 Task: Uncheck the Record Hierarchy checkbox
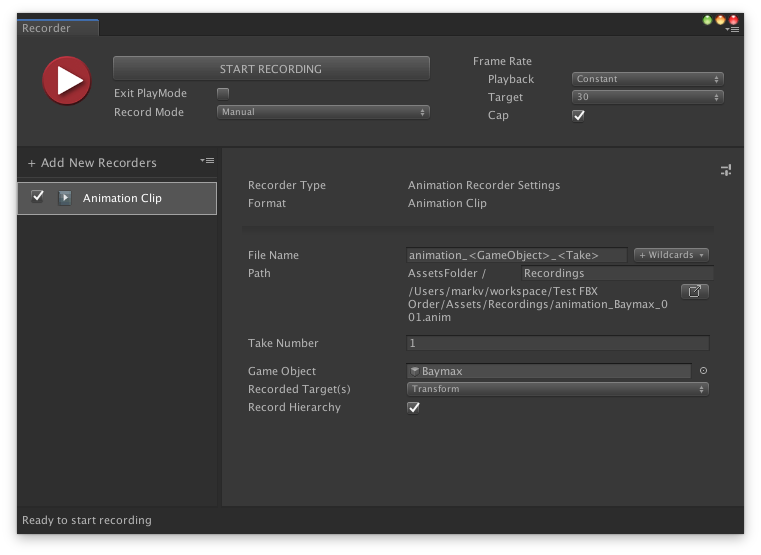413,407
